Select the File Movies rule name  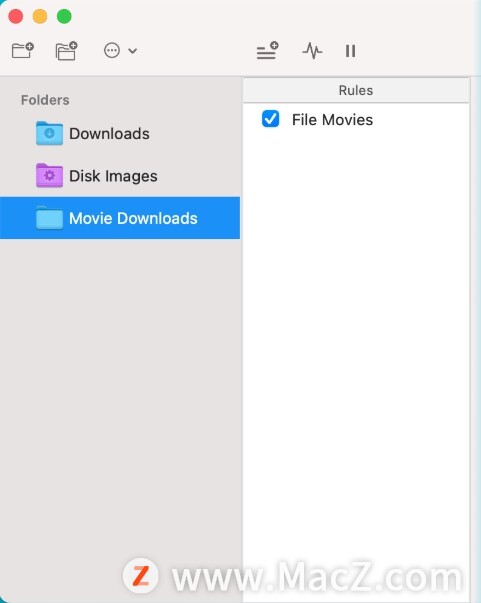tap(332, 120)
